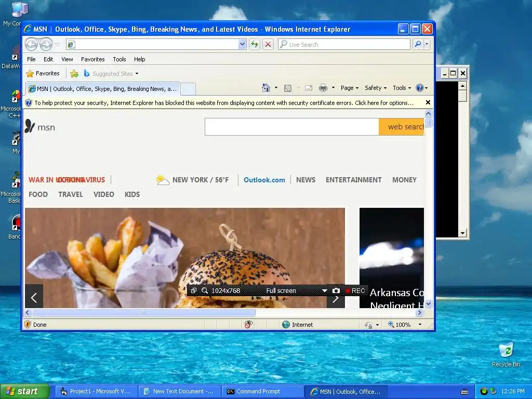Open the Home page icon

(265, 88)
